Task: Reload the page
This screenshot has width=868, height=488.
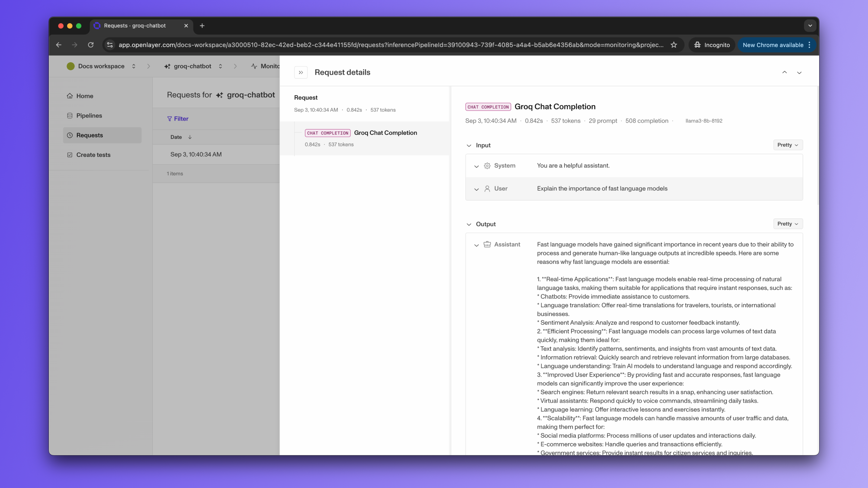Action: [x=91, y=45]
